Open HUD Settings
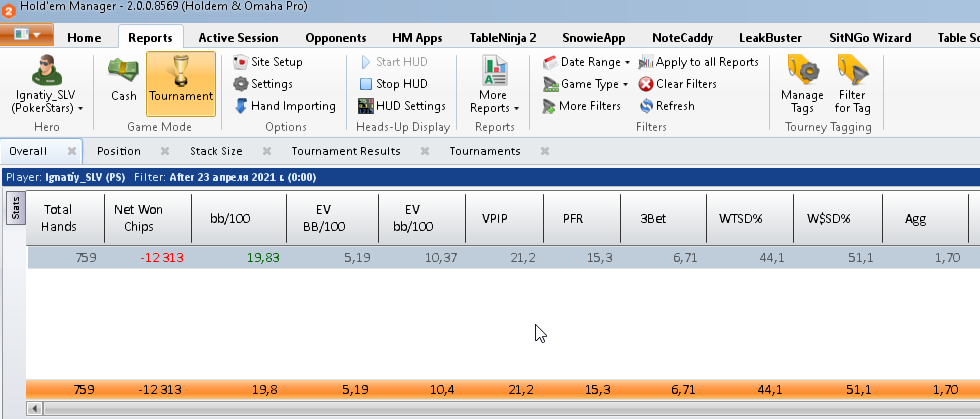The height and width of the screenshot is (419, 980). (x=402, y=106)
